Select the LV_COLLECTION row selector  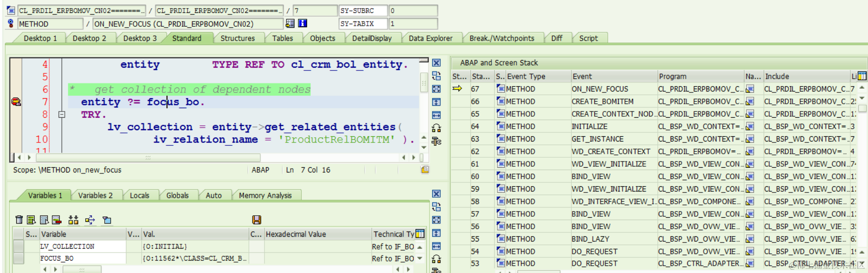tap(19, 246)
